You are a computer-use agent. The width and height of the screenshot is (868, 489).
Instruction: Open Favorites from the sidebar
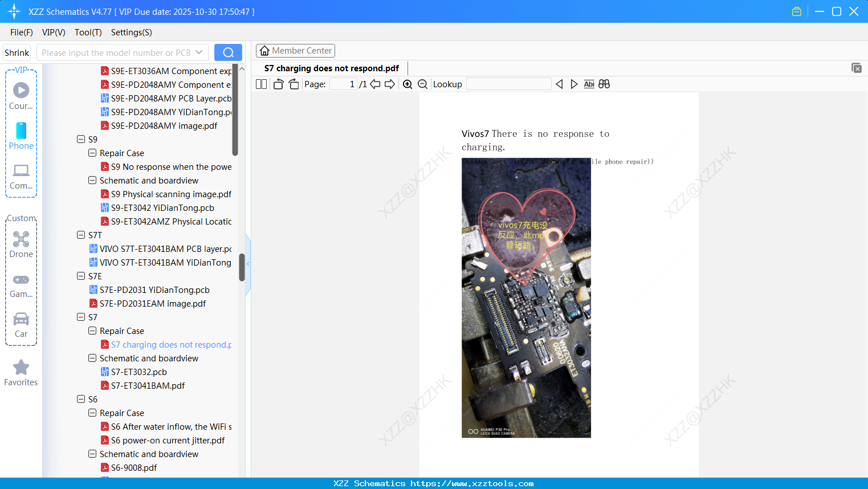[21, 373]
